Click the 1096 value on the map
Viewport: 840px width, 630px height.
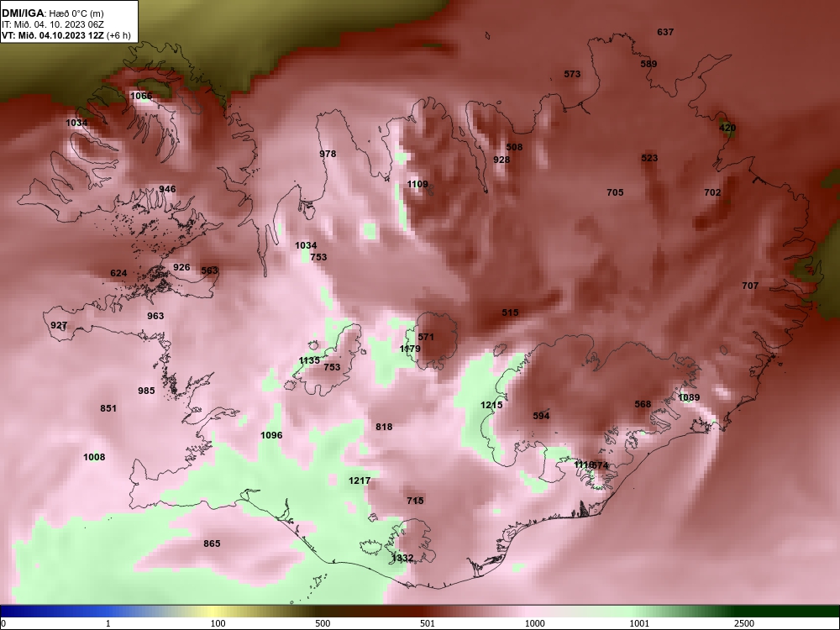click(271, 435)
